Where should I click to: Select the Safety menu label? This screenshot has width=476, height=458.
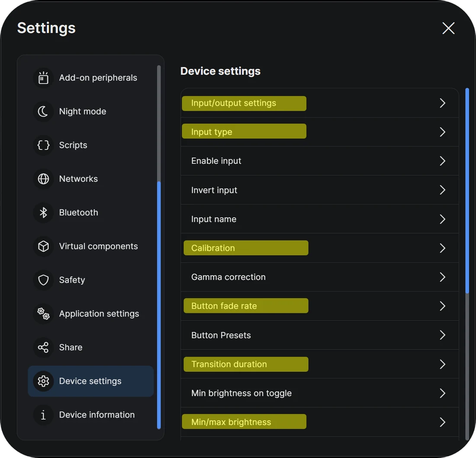(x=72, y=280)
